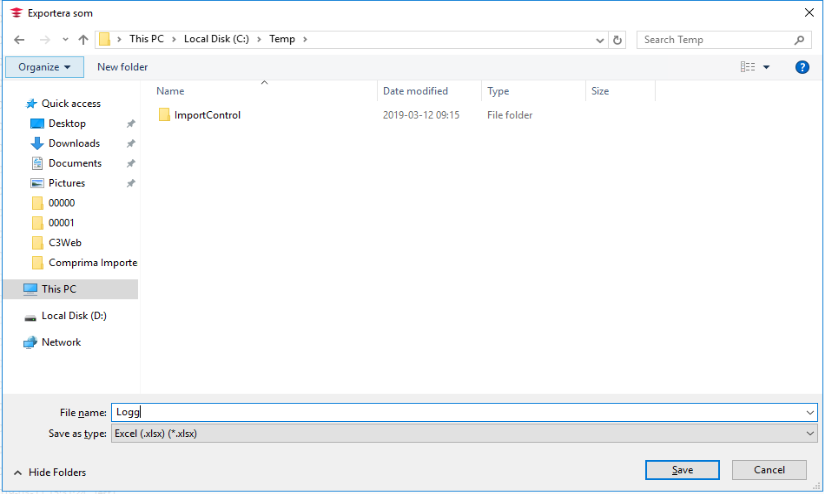Open the Organize dropdown menu
The image size is (827, 495).
44,67
